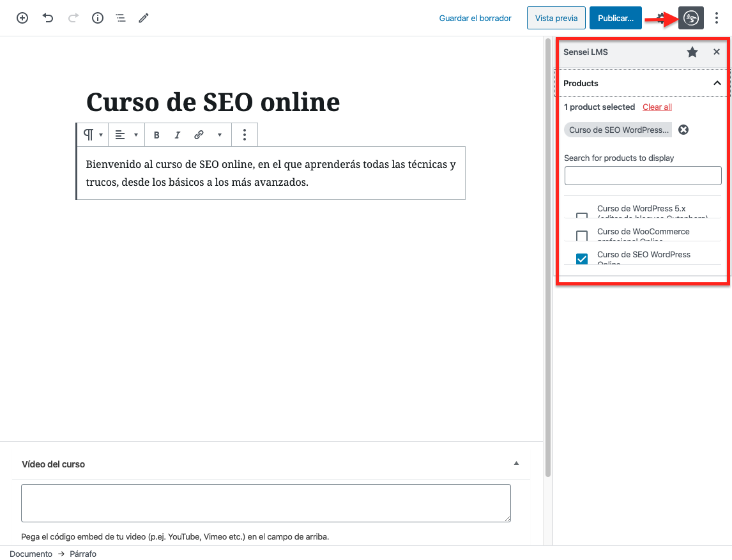Check the Curso de WordPress 5.x checkbox
The image size is (732, 560).
582,215
